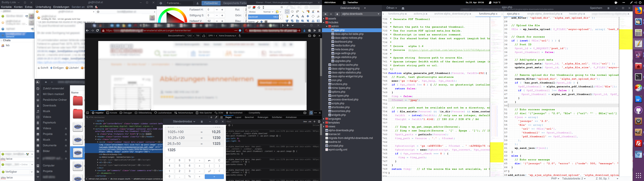The image size is (644, 181).
Task: Select the GIMP zoom magnifier tool
Action: point(298,16)
